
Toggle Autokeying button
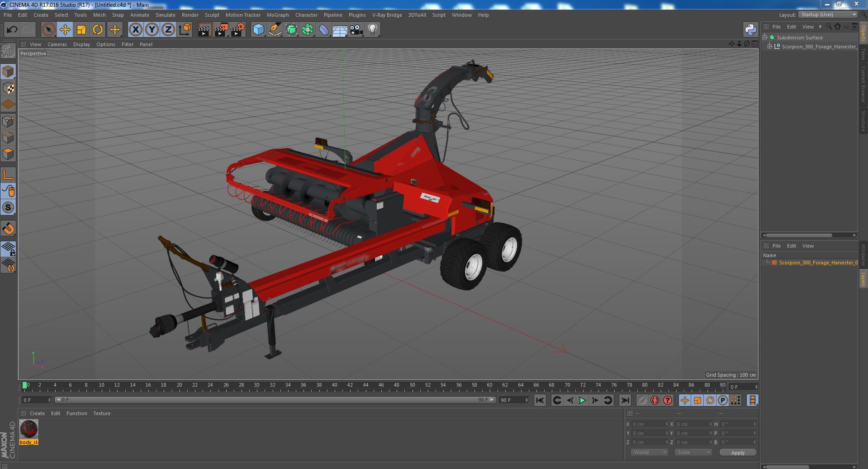point(655,400)
